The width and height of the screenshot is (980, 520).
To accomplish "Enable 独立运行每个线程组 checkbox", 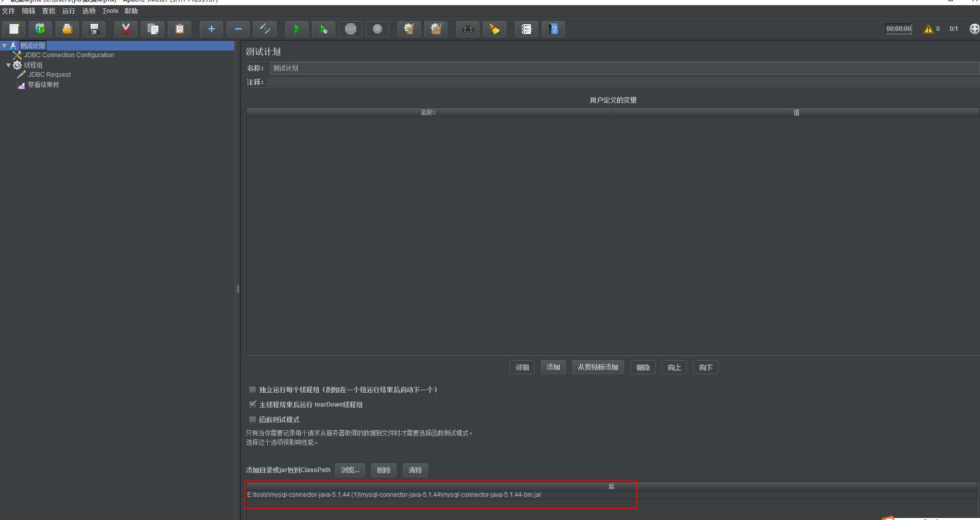I will pos(252,390).
